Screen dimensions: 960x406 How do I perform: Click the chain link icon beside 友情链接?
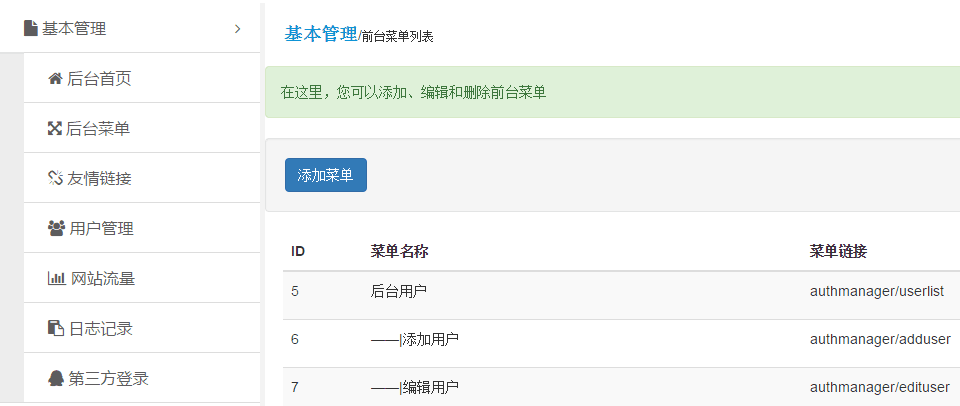pyautogui.click(x=55, y=179)
